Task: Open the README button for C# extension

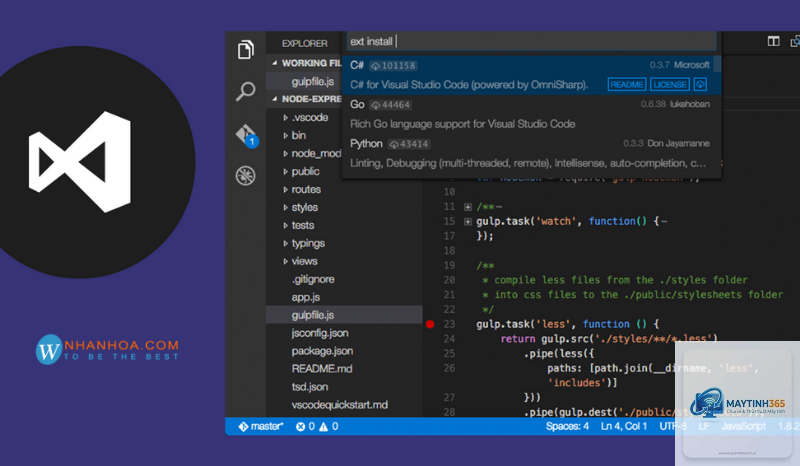Action: click(627, 84)
